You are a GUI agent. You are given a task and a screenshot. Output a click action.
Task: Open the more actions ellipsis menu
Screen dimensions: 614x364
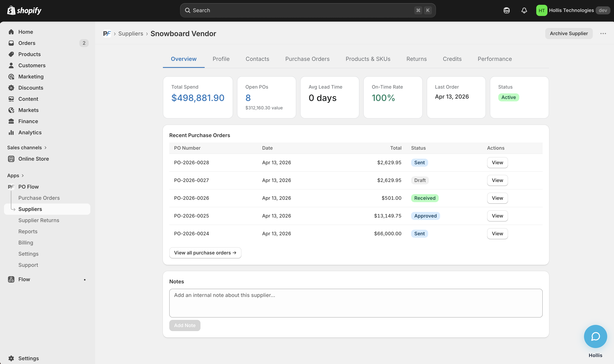coord(603,34)
